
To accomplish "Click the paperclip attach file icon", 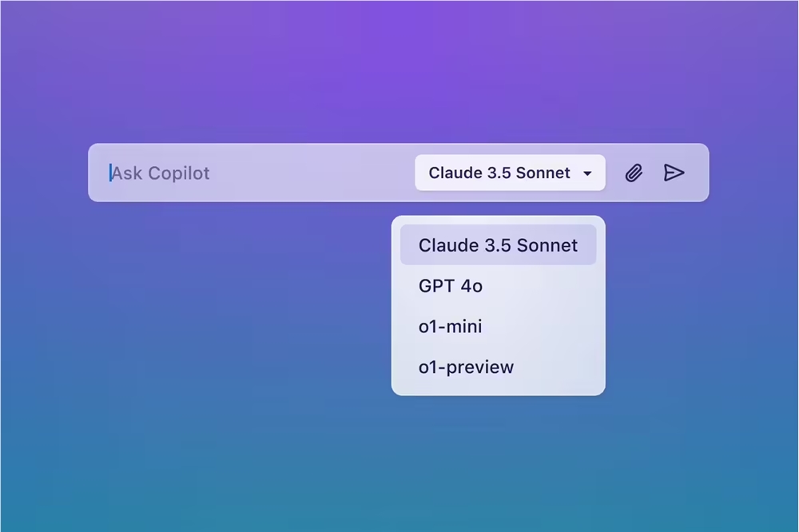I will (x=634, y=173).
